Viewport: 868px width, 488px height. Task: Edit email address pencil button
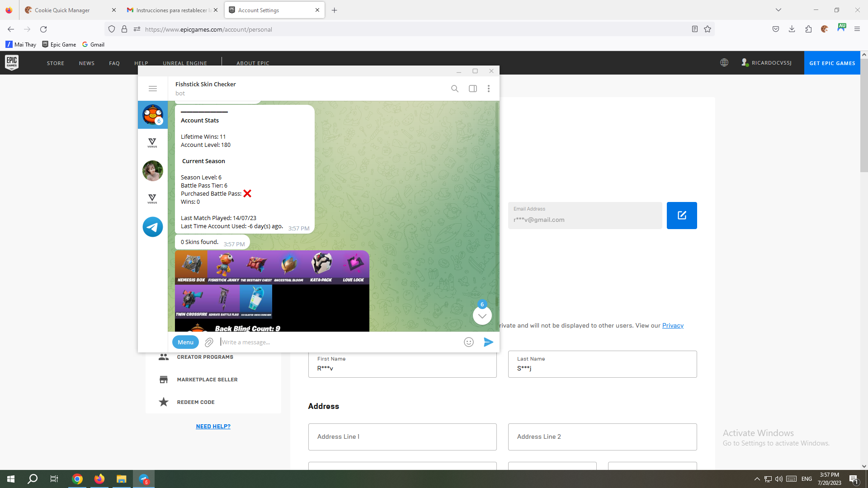[x=682, y=216]
